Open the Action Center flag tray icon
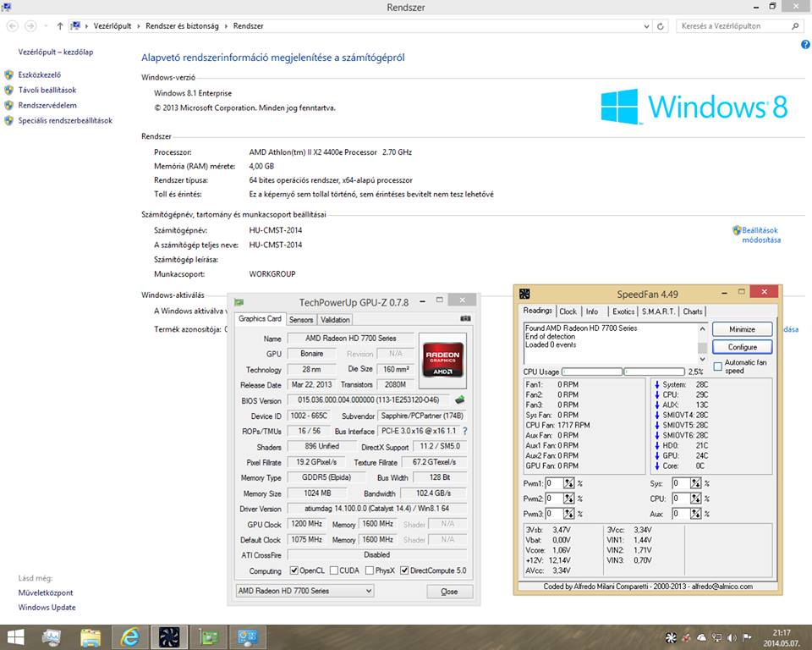This screenshot has width=812, height=650. click(747, 637)
